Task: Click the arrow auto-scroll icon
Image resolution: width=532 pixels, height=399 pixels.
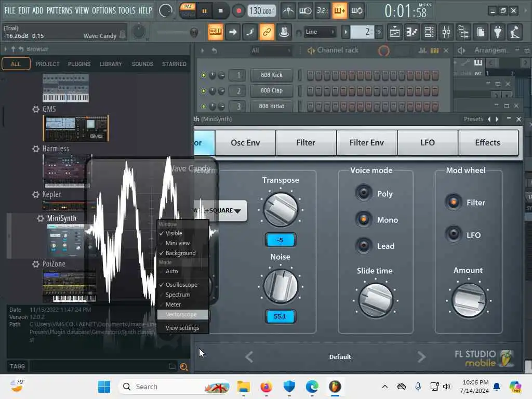Action: click(x=233, y=32)
